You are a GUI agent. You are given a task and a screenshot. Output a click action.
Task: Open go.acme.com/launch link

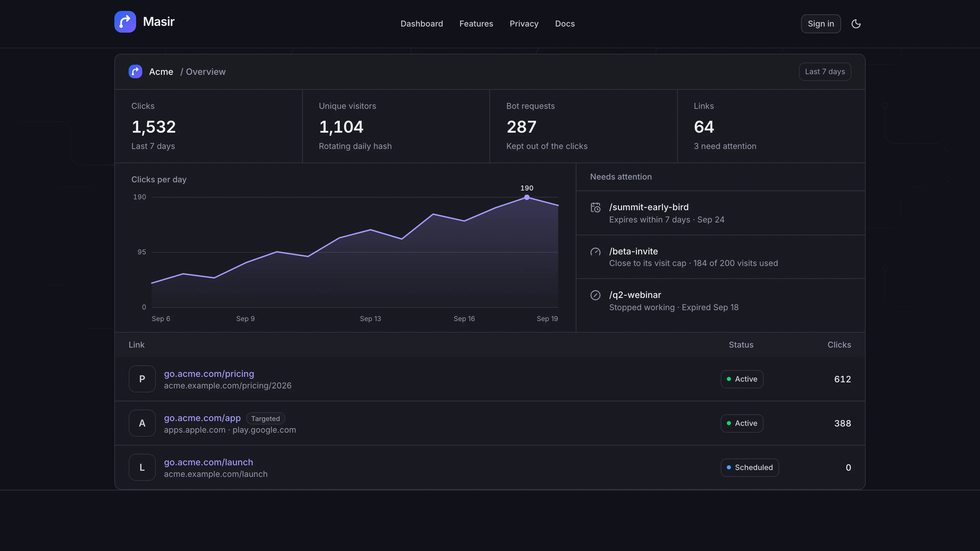[x=209, y=462]
